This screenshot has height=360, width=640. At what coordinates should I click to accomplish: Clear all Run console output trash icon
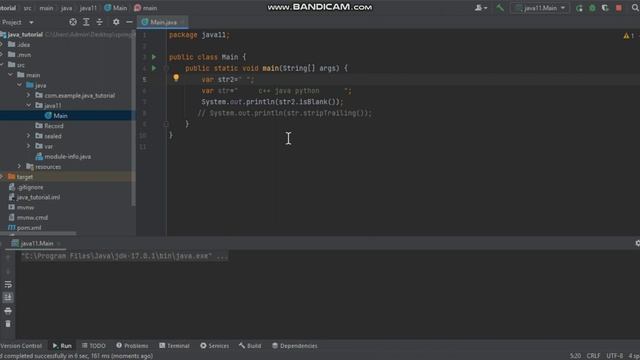pos(8,324)
